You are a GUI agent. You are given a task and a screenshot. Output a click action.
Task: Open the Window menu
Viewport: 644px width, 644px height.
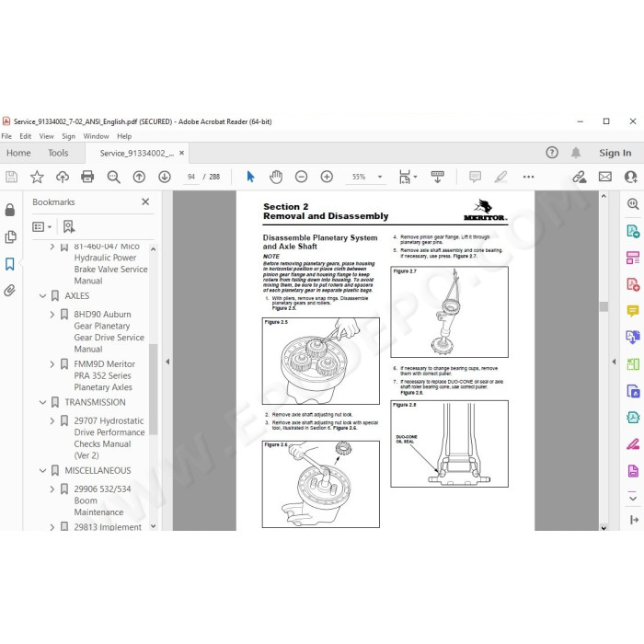pyautogui.click(x=96, y=136)
